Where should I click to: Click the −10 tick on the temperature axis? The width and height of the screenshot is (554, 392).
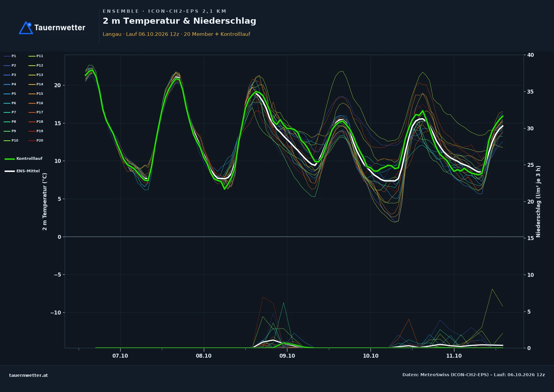[56, 313]
